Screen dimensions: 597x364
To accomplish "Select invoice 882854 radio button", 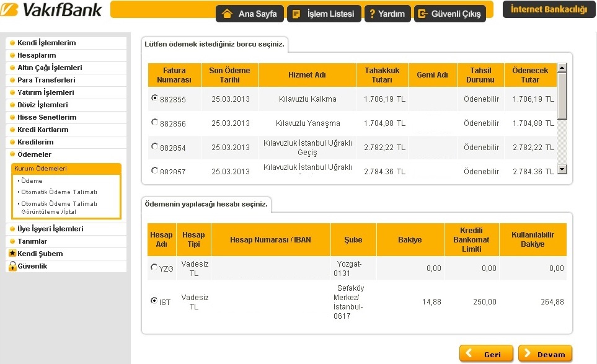I will click(154, 146).
